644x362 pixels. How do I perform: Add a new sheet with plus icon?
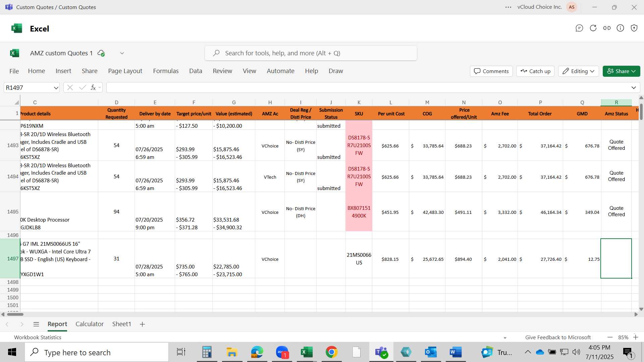(142, 324)
